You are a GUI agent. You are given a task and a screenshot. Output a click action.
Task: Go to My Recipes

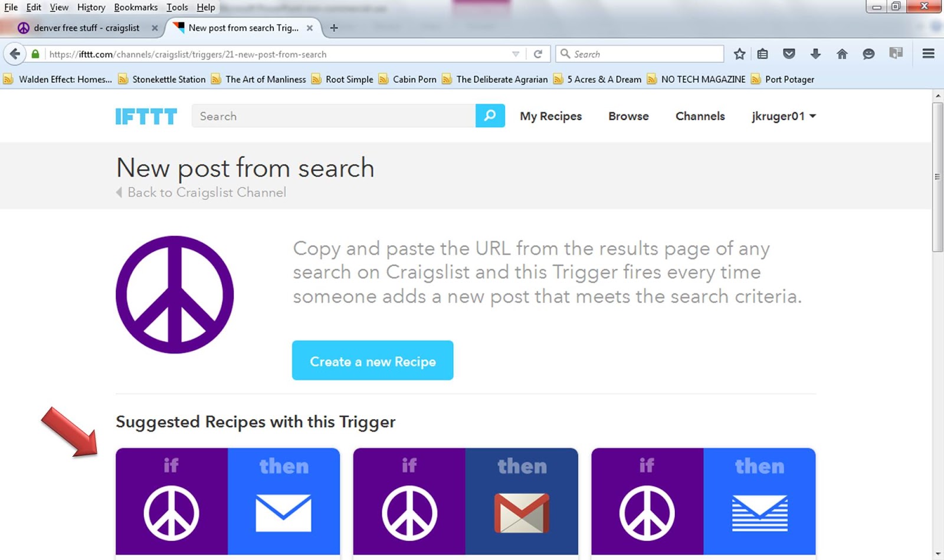point(550,116)
